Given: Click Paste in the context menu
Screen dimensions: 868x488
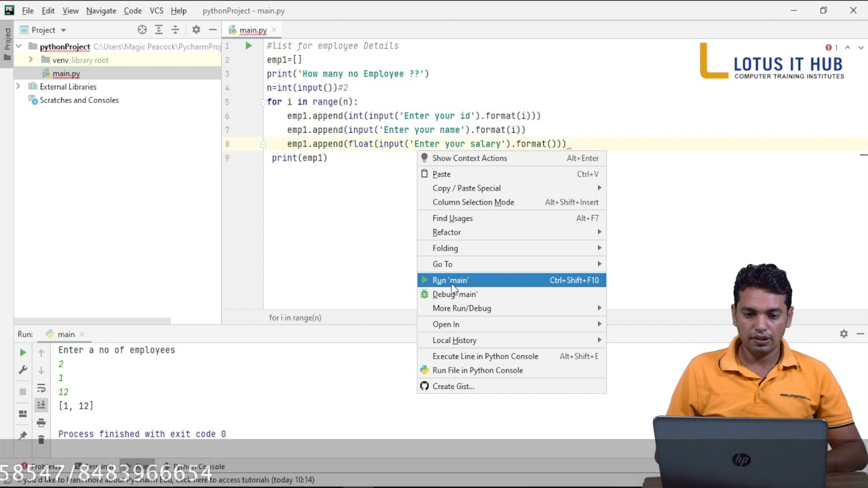Looking at the screenshot, I should tap(511, 174).
